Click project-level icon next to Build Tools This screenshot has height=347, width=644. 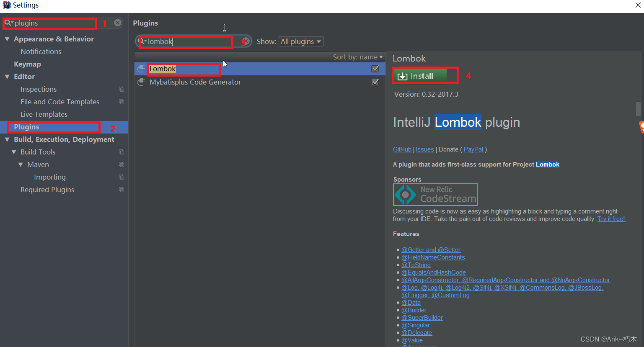click(122, 152)
